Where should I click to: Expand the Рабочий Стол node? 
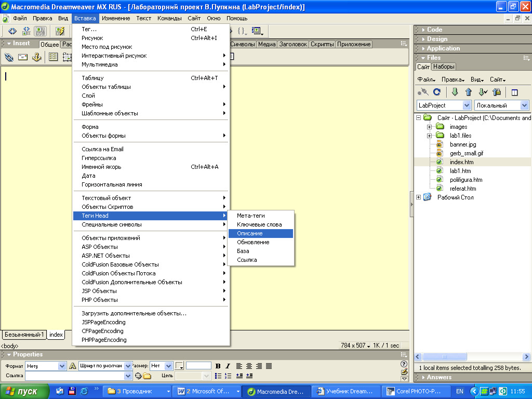418,197
